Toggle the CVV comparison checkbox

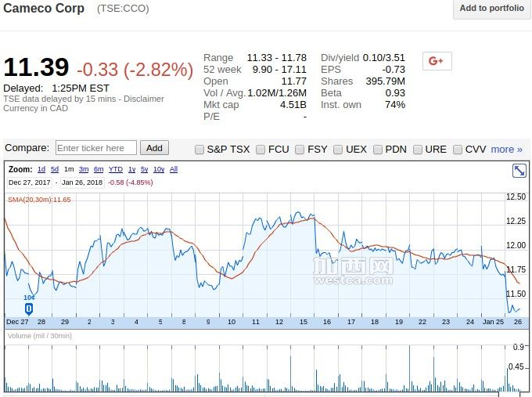458,149
